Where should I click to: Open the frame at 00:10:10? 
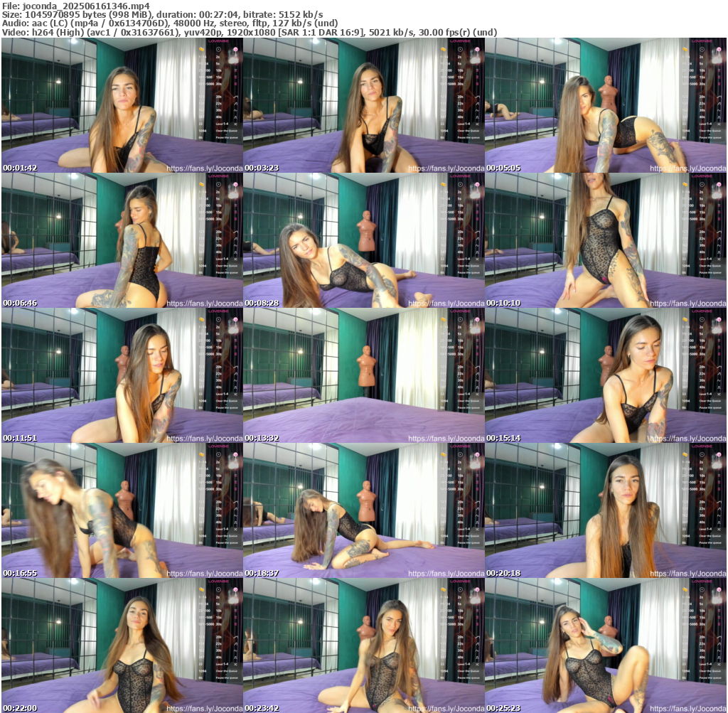[606, 240]
